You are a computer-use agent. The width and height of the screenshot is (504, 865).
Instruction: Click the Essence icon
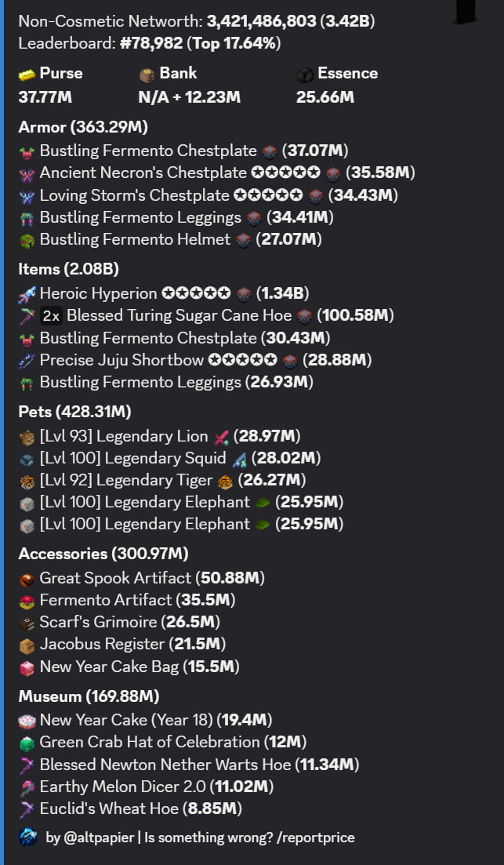pos(306,74)
